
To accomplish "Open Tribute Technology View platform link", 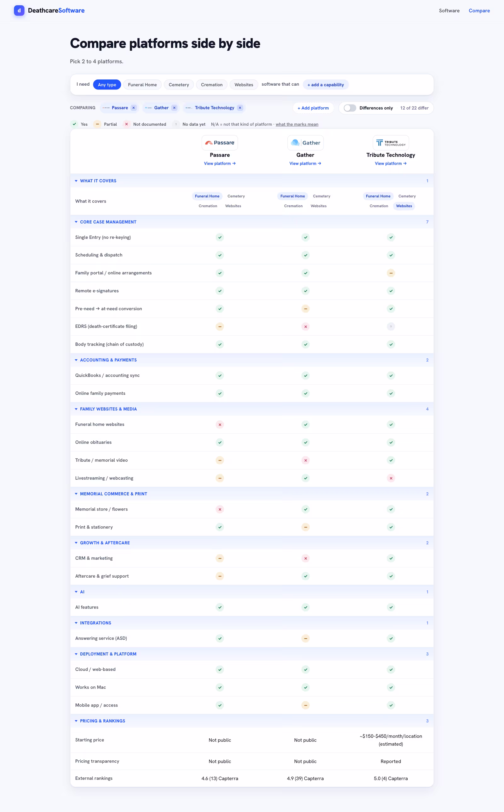I will pyautogui.click(x=391, y=163).
